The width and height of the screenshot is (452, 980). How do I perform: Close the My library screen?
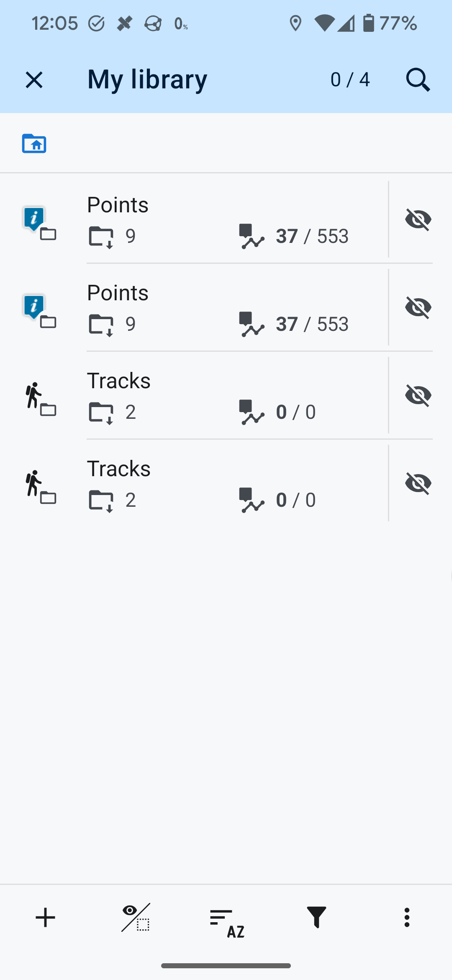(x=34, y=80)
